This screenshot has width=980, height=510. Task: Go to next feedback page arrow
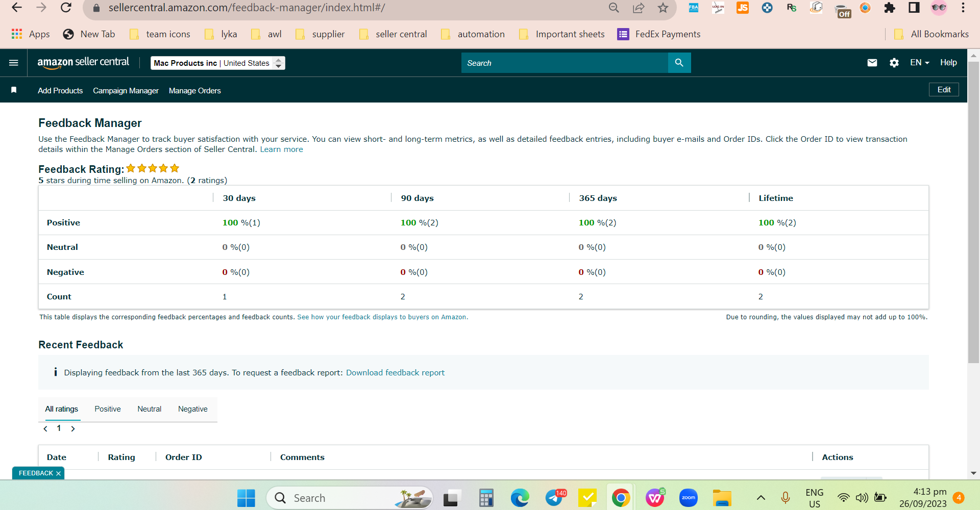coord(73,429)
